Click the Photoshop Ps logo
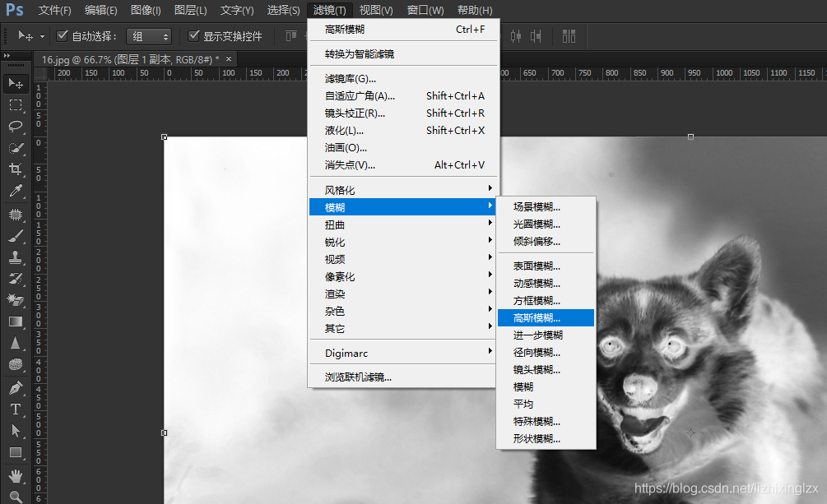 14,10
